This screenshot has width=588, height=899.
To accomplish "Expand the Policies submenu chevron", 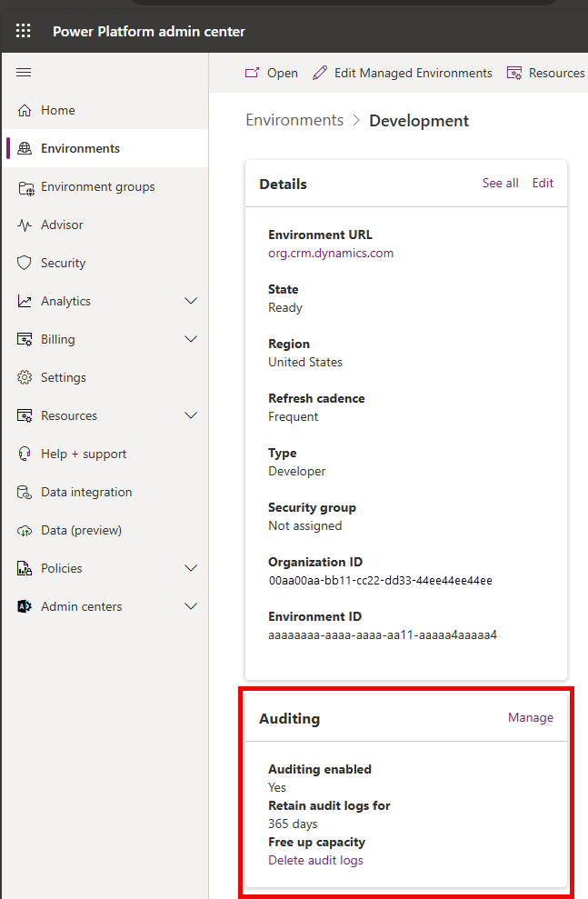I will [x=191, y=568].
